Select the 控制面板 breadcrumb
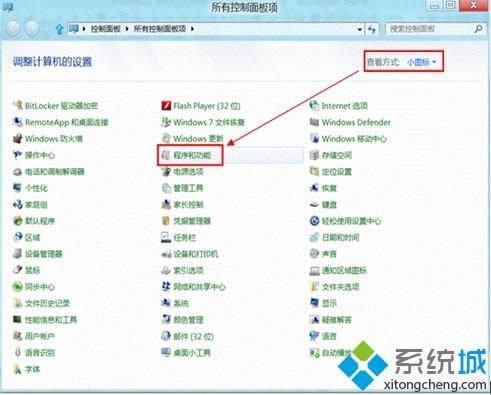Viewport: 491px width, 395px height. coord(106,29)
